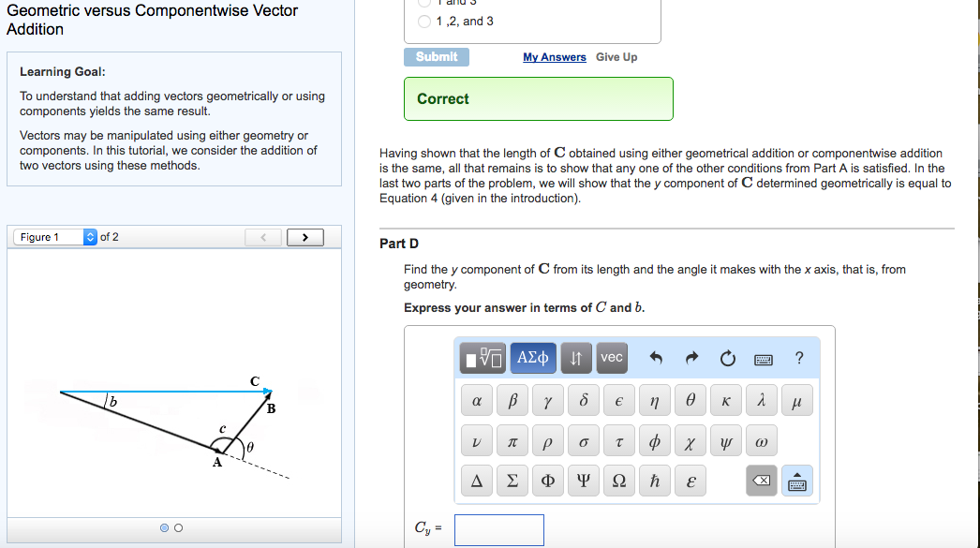Click the Submit button
The width and height of the screenshot is (980, 548).
436,56
